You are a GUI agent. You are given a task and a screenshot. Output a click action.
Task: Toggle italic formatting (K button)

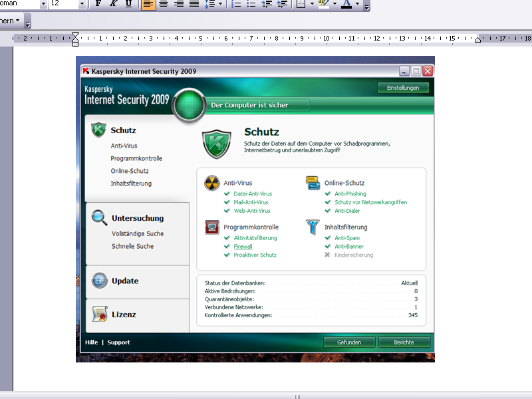click(x=114, y=4)
